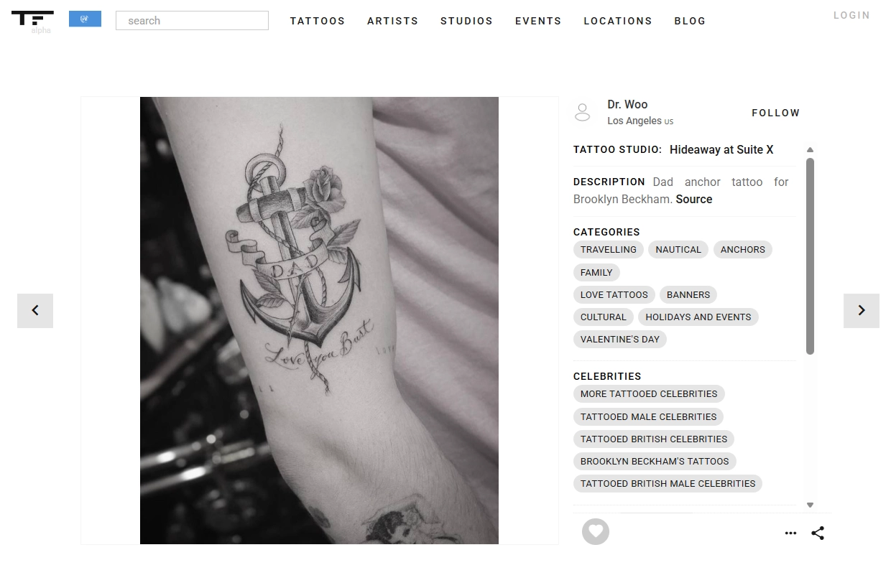
Task: Open the Artists menu item
Action: click(x=392, y=21)
